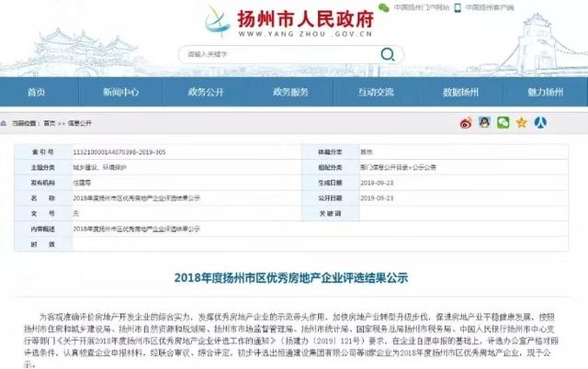Share via the QQ penguin icon
Image resolution: width=588 pixels, height=369 pixels.
click(x=484, y=122)
